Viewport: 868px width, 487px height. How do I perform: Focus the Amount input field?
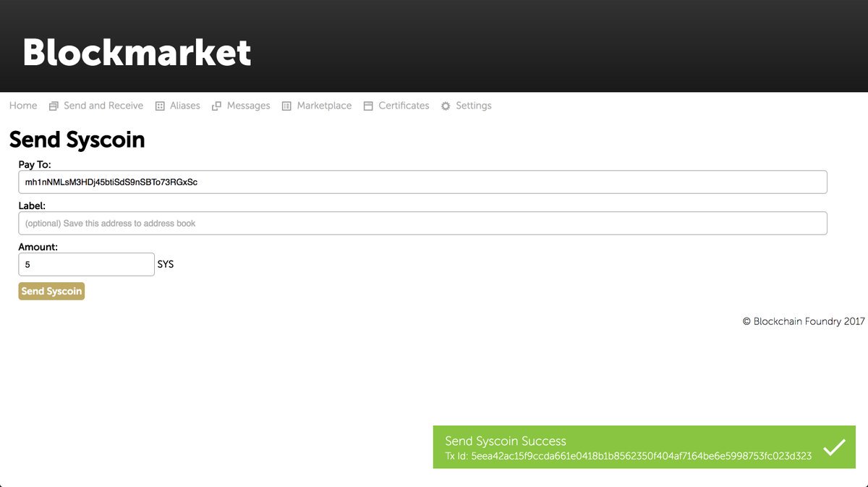86,265
